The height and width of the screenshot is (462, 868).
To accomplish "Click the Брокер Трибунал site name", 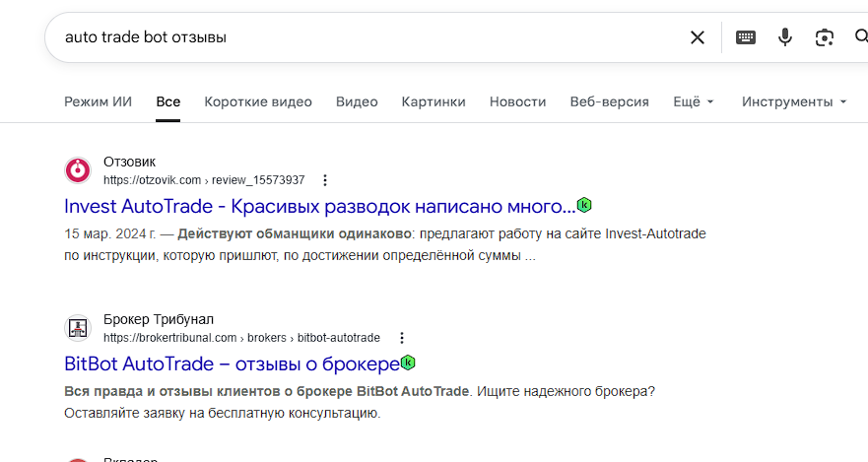I will pyautogui.click(x=159, y=320).
